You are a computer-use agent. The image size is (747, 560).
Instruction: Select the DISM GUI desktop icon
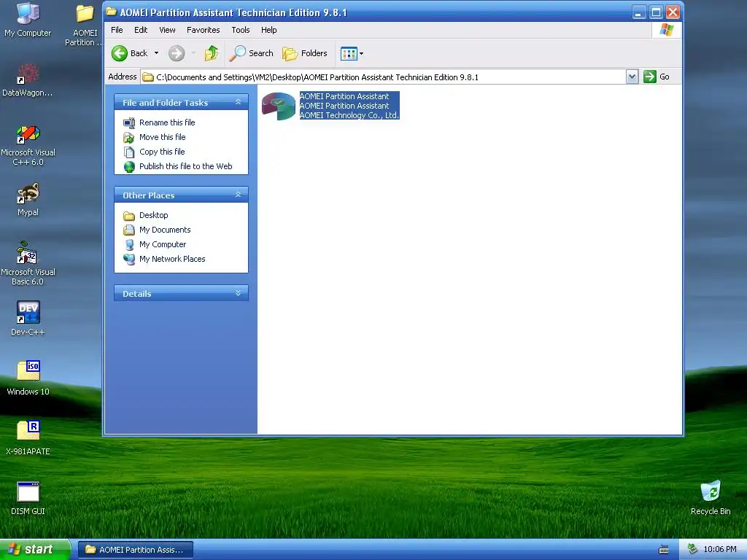click(28, 498)
